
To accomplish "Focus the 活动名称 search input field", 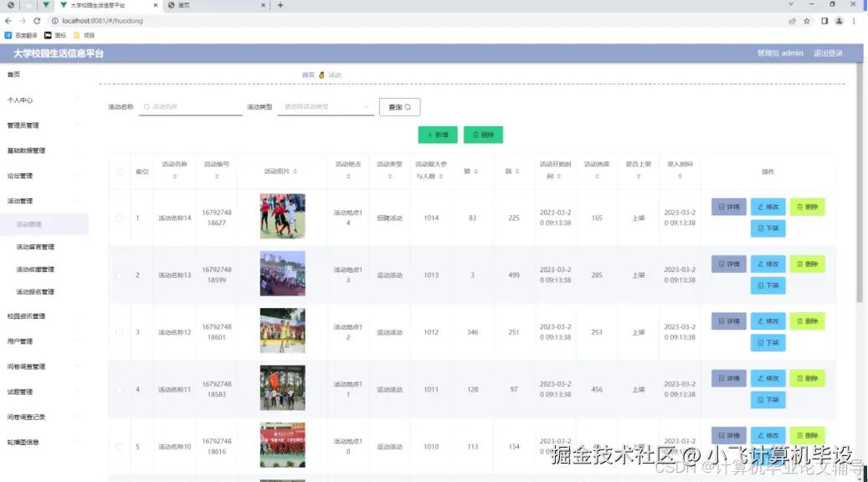I will tap(191, 107).
